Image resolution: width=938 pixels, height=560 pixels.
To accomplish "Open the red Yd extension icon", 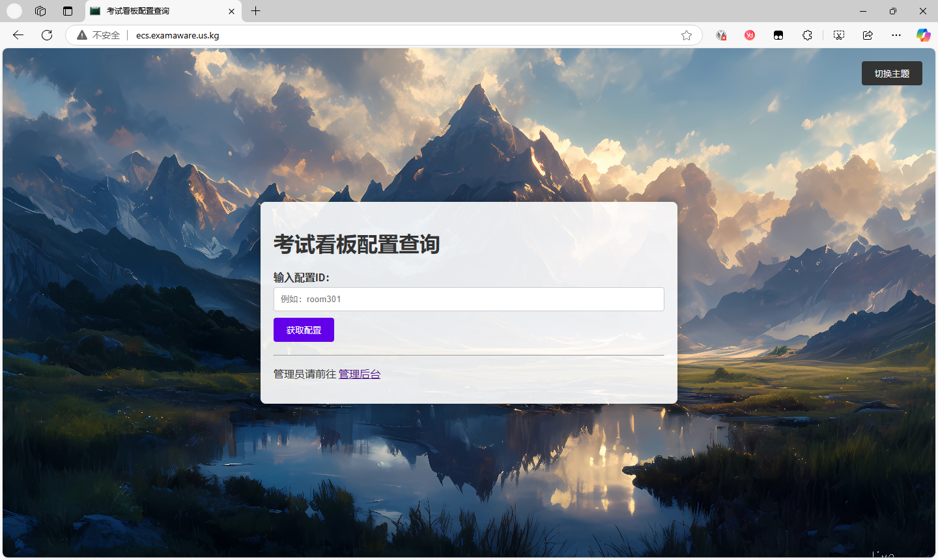I will point(750,35).
